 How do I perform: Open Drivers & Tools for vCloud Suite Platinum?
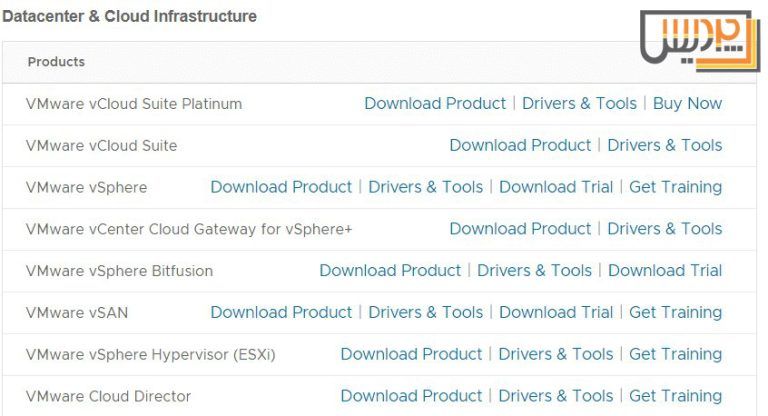tap(579, 103)
